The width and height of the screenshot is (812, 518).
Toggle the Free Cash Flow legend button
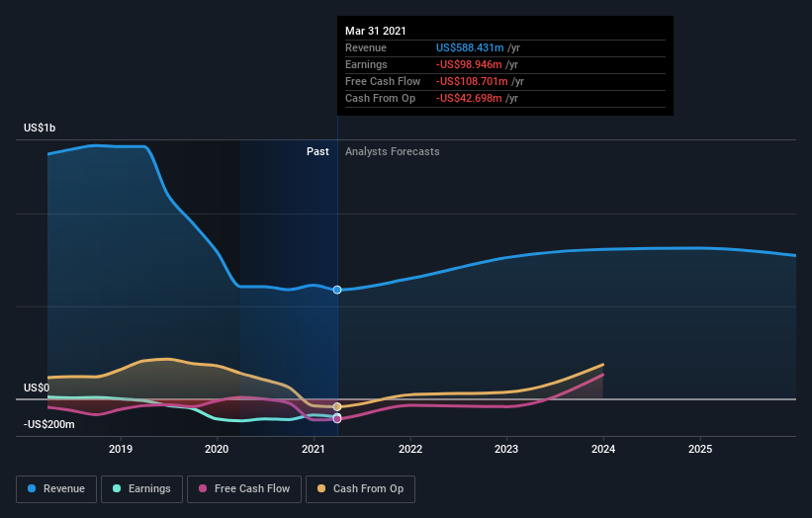click(244, 489)
